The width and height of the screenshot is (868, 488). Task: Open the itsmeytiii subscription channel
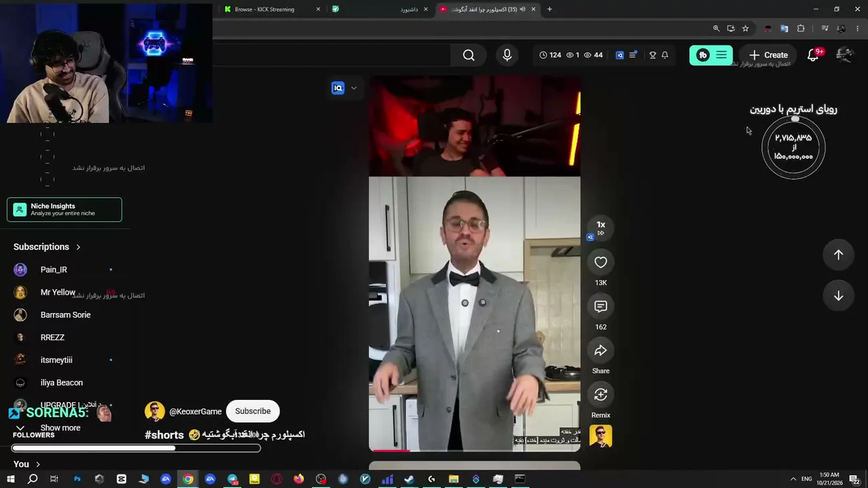pos(56,360)
